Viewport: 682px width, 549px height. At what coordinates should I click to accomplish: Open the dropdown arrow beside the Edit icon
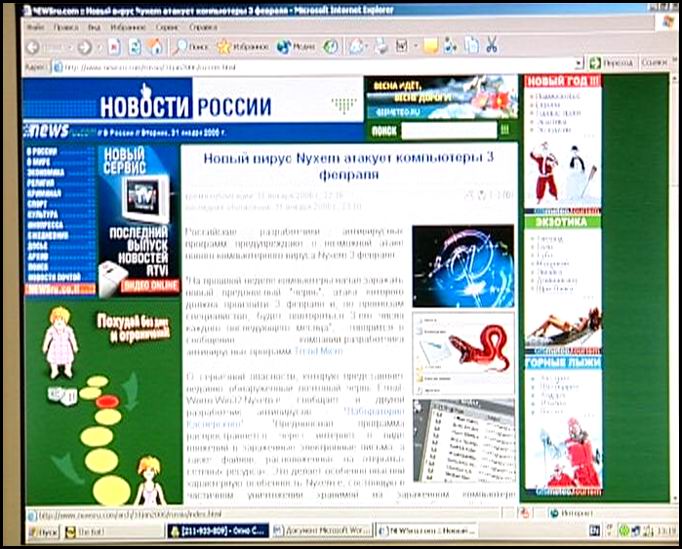pos(415,46)
